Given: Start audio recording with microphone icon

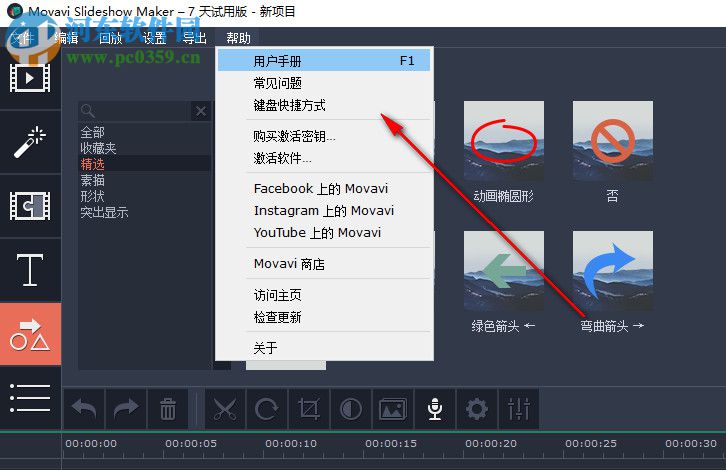Looking at the screenshot, I should [x=435, y=409].
